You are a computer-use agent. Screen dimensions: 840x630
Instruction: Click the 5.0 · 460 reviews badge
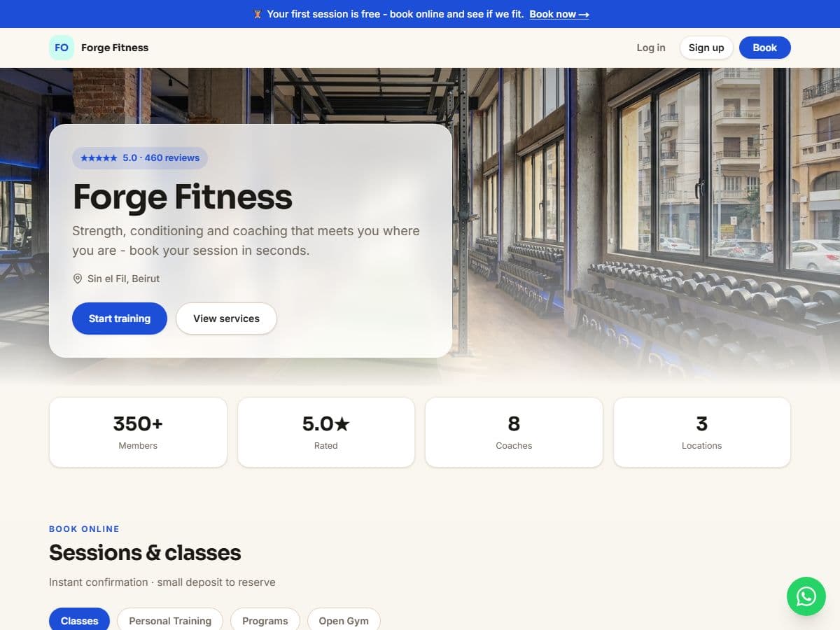pos(140,158)
